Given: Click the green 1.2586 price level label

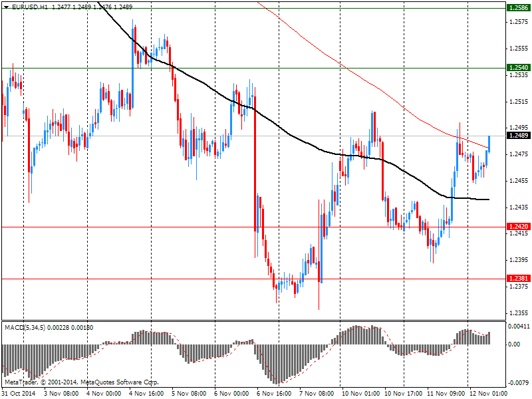Looking at the screenshot, I should pyautogui.click(x=518, y=8).
